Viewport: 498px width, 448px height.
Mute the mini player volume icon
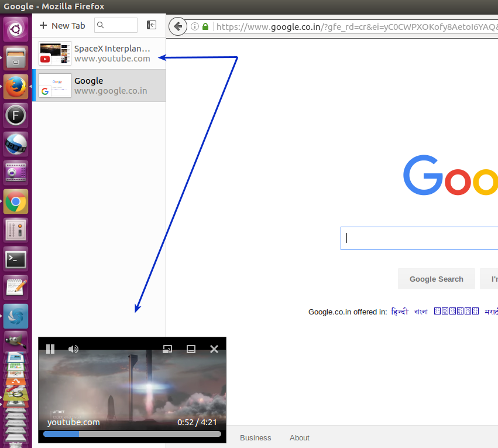click(x=73, y=349)
